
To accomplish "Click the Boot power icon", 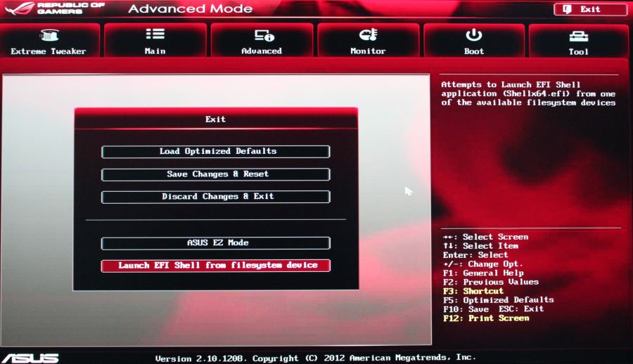I will [473, 35].
